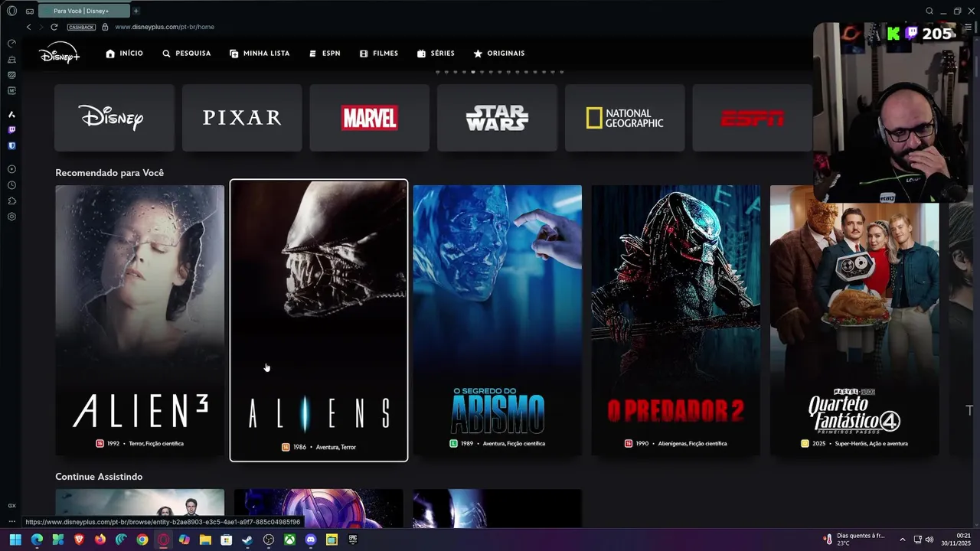This screenshot has width=980, height=551.
Task: Open Microsoft Store from taskbar
Action: (227, 540)
